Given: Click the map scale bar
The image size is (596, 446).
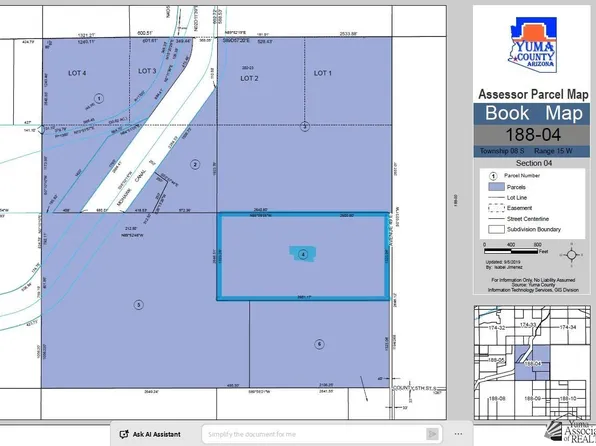Looking at the screenshot, I should (x=511, y=251).
